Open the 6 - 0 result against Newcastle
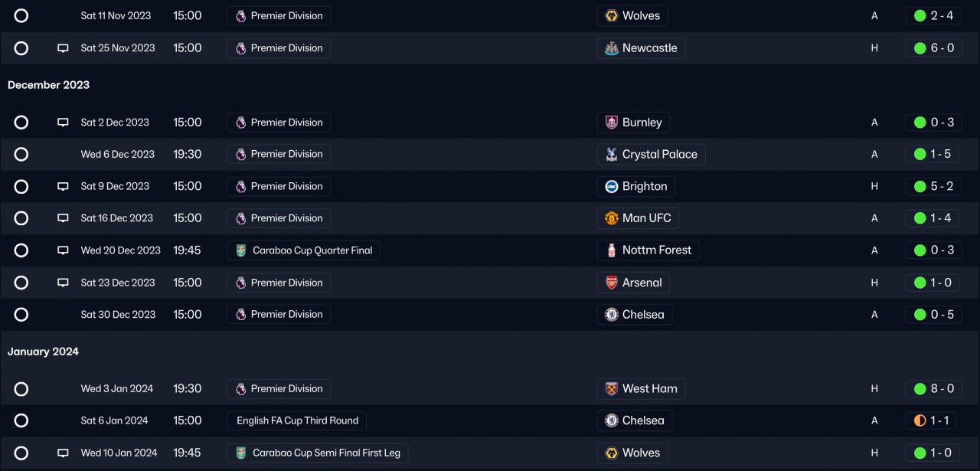 (933, 48)
